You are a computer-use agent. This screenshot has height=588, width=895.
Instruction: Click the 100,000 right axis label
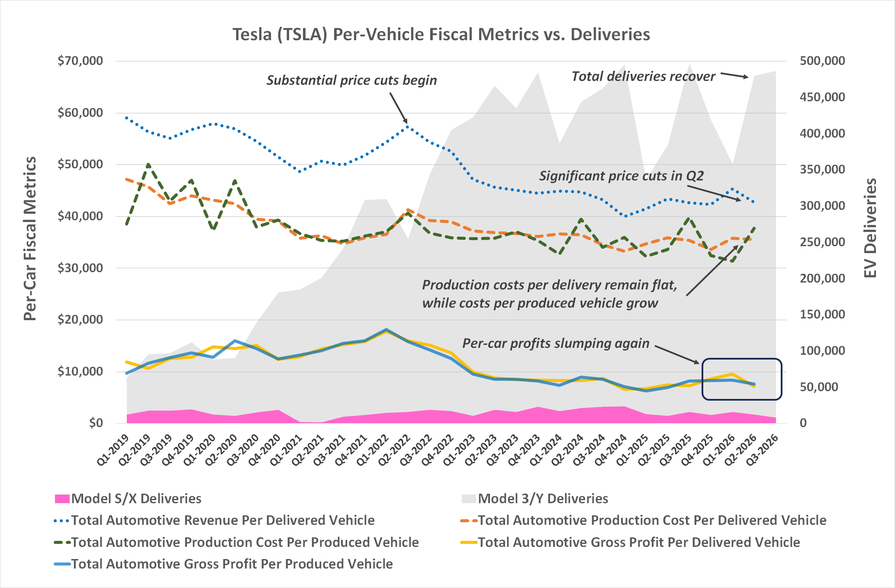click(822, 351)
